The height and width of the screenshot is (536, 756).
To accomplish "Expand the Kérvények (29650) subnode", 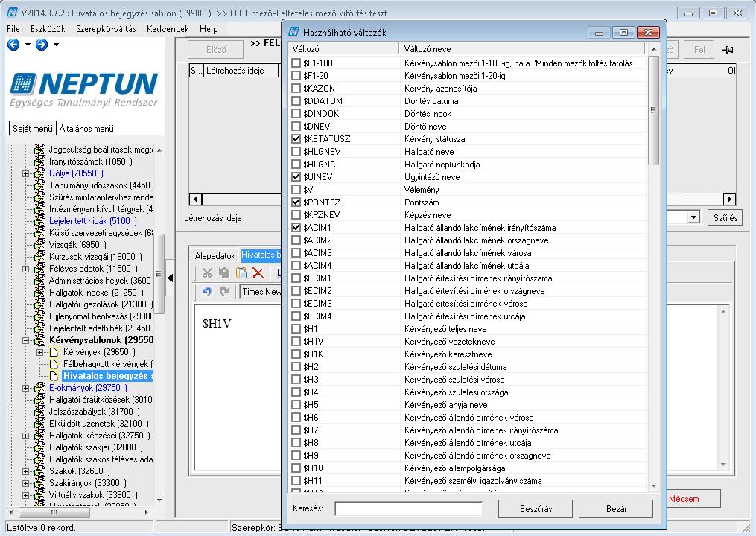I will [40, 352].
